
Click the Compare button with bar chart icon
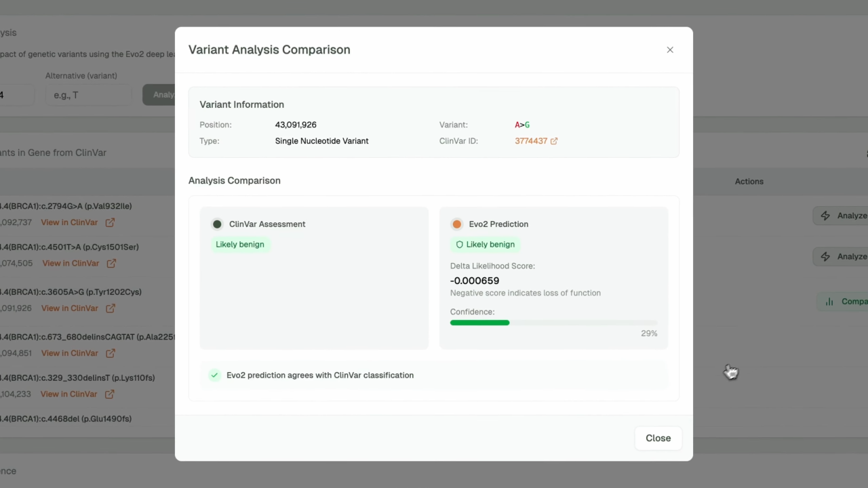tap(842, 302)
